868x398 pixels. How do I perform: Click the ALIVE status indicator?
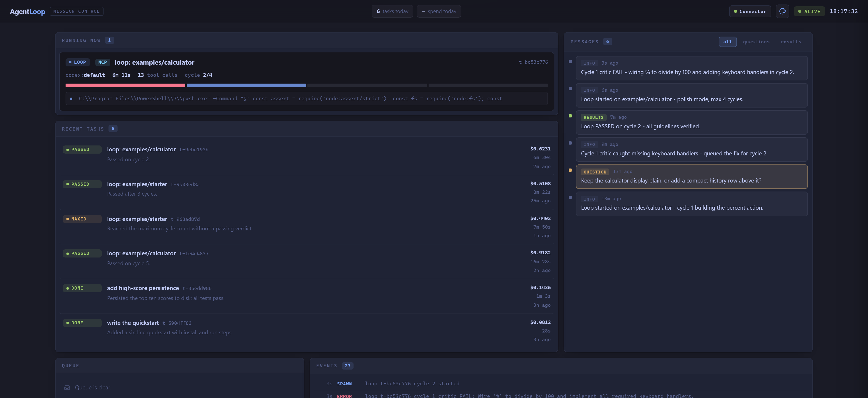809,11
